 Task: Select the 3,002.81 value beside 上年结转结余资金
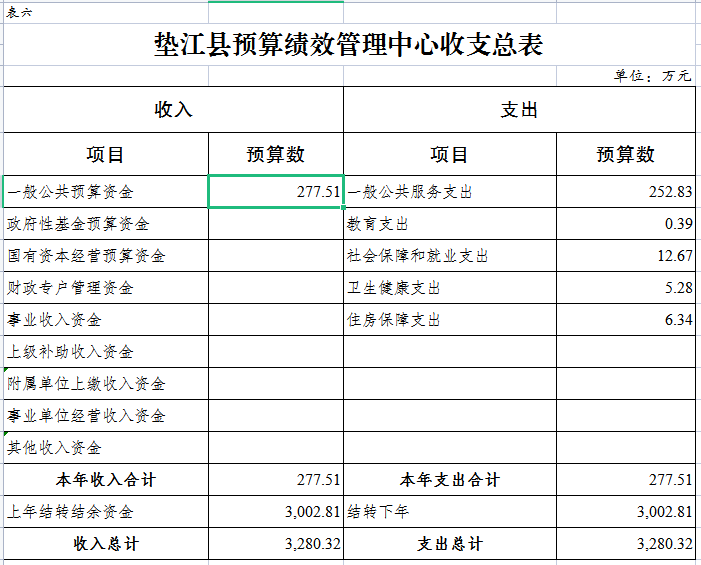276,511
